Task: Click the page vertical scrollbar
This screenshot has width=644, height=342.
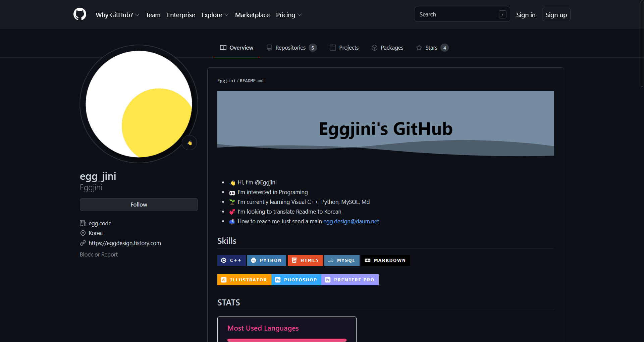Action: tap(642, 44)
